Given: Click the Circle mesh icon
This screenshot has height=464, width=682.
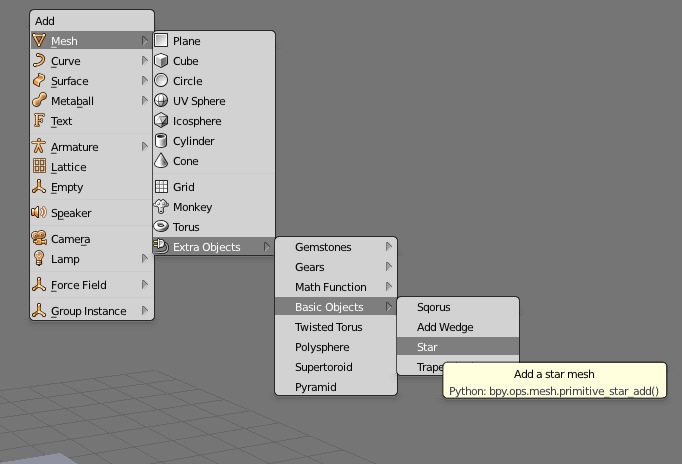Looking at the screenshot, I should pos(161,80).
